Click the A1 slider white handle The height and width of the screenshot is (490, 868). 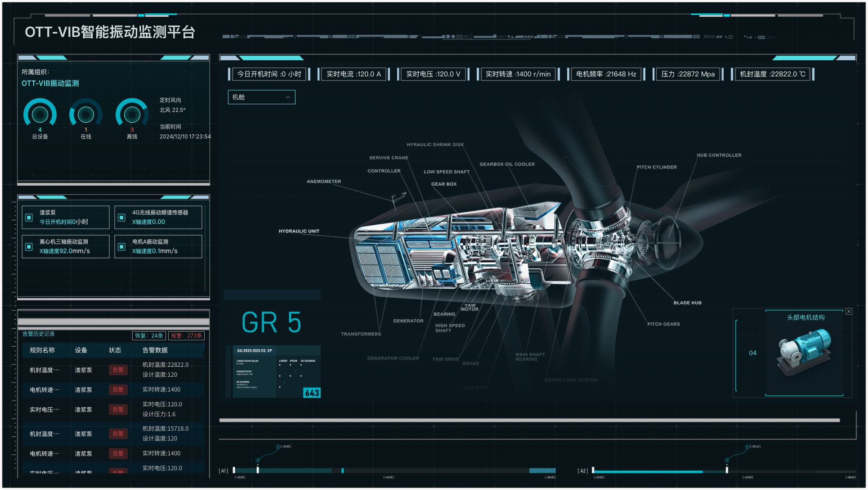258,470
